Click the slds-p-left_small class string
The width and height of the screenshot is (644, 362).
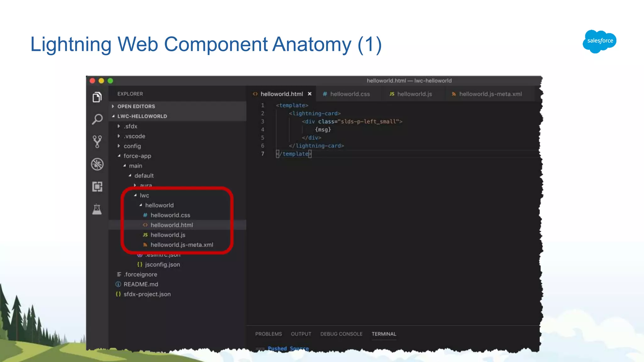[368, 122]
